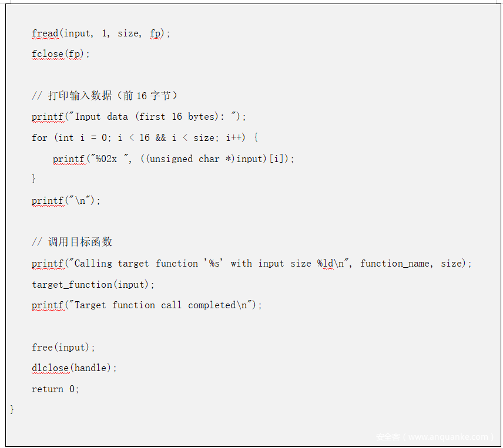Image resolution: width=503 pixels, height=448 pixels.
Task: Click the fclose(fp) statement
Action: tap(62, 54)
